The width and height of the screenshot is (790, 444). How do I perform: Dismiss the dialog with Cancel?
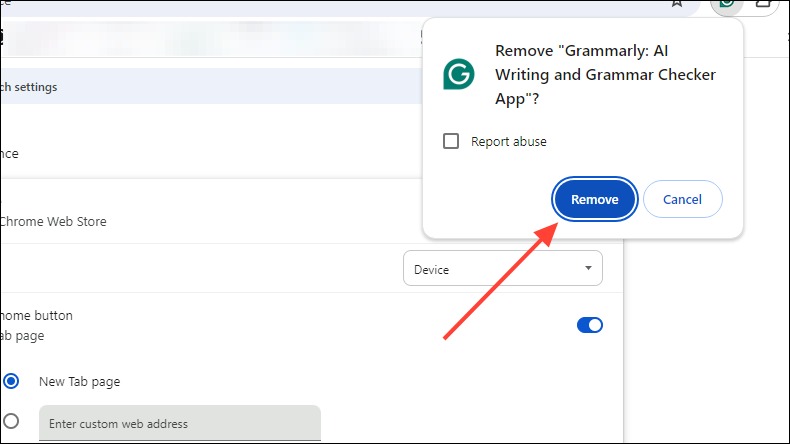click(x=682, y=199)
